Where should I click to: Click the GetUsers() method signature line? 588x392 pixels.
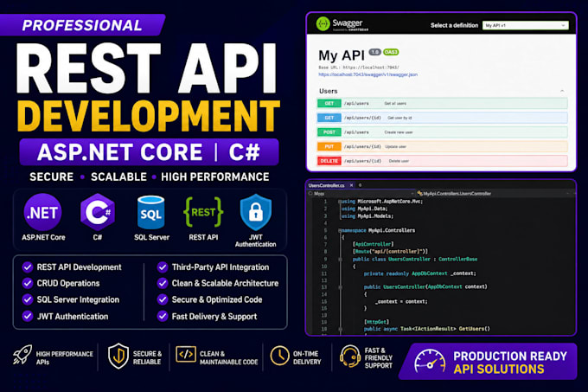click(x=427, y=329)
